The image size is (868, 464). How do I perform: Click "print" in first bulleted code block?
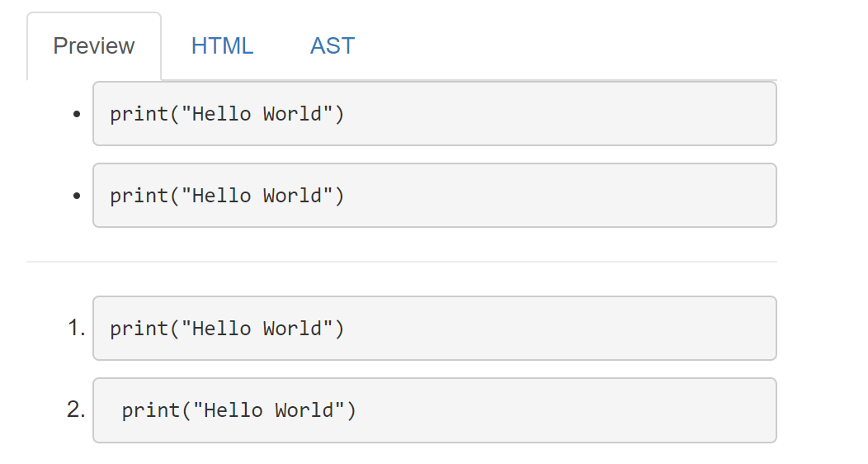139,115
